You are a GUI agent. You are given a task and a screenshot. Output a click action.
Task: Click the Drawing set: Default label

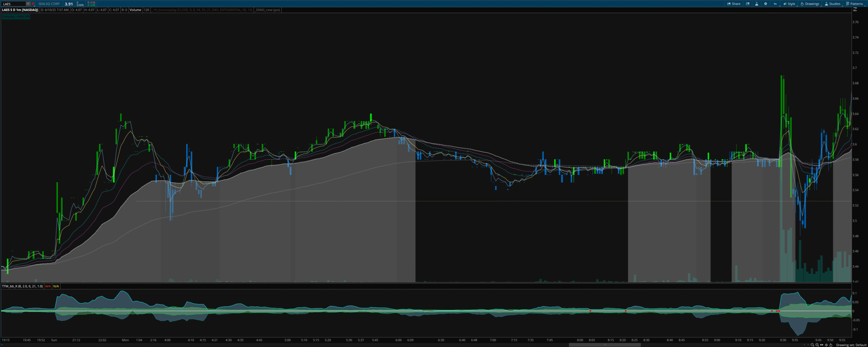[851, 345]
